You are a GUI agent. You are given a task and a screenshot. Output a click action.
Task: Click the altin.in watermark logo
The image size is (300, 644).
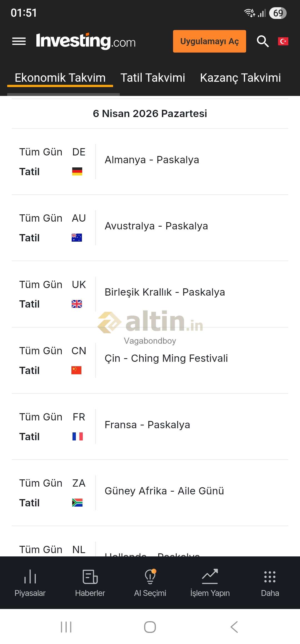[x=150, y=322]
